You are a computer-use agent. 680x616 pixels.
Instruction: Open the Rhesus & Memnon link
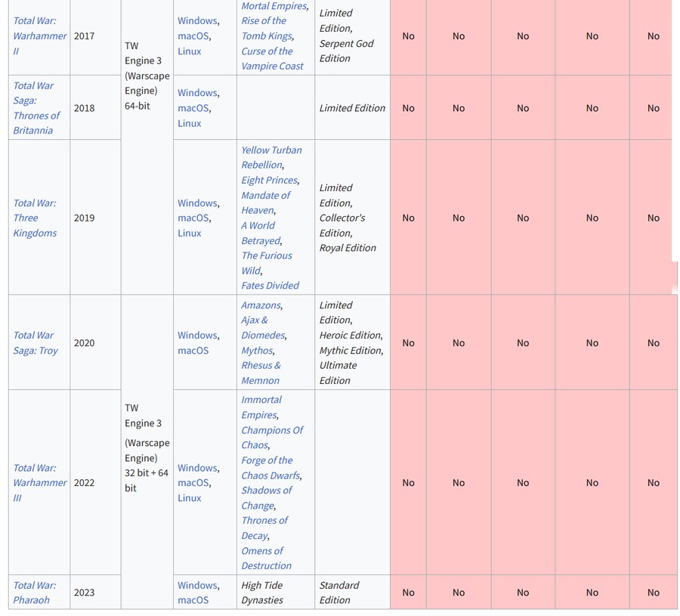tap(261, 373)
